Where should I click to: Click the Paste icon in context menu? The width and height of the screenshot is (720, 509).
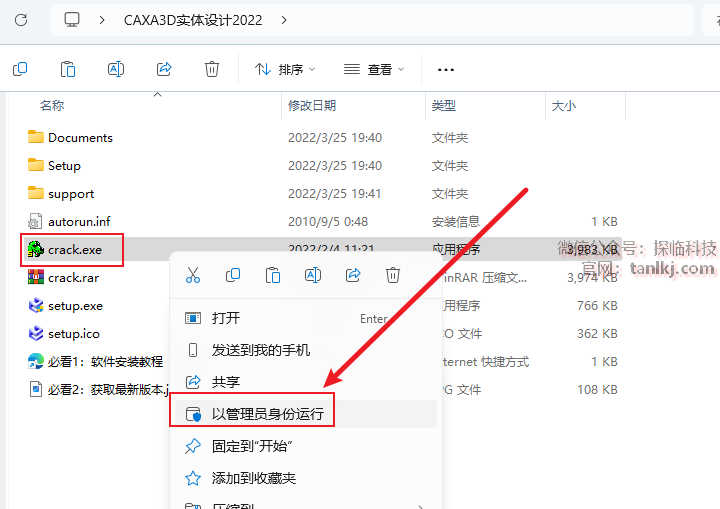pos(273,275)
